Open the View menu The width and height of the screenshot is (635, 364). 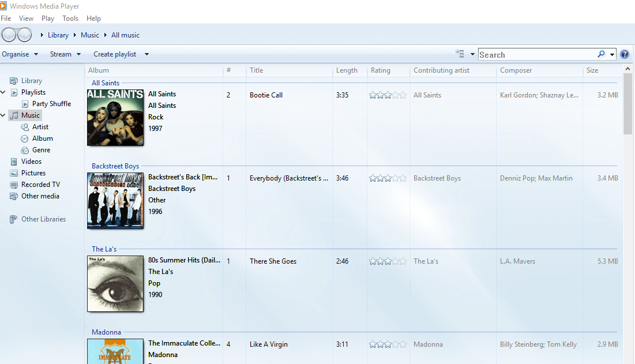pyautogui.click(x=26, y=18)
